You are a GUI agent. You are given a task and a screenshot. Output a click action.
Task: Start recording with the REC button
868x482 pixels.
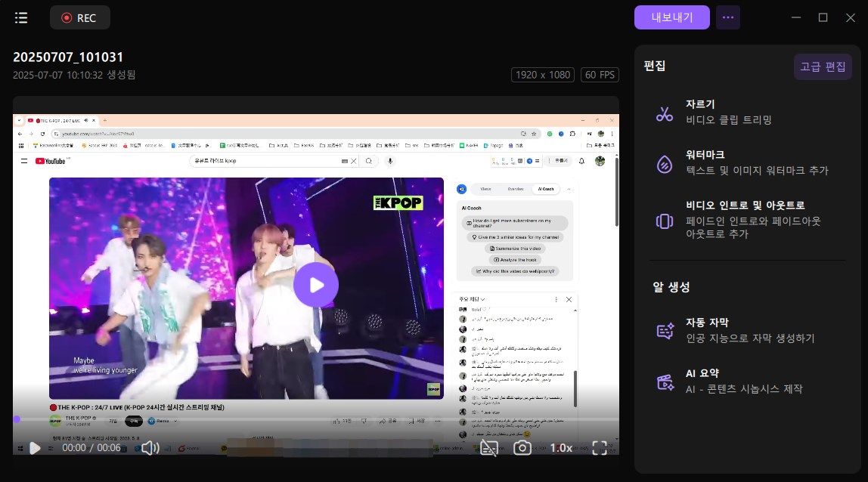79,17
